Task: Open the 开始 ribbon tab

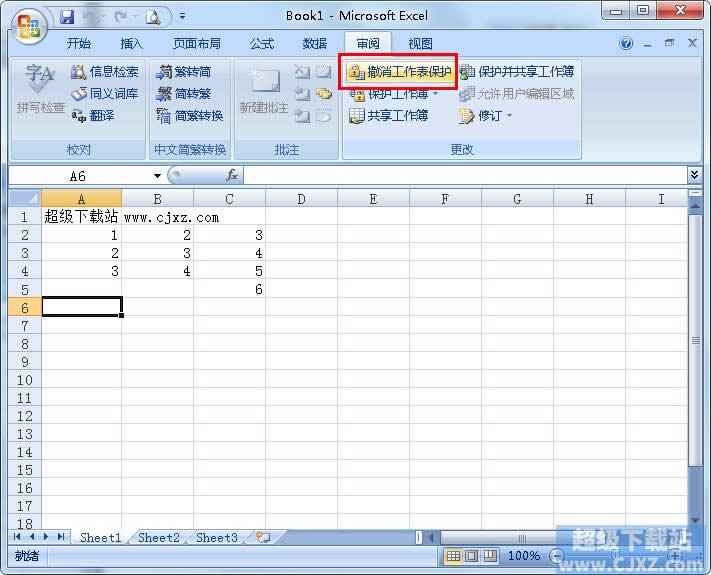Action: pos(79,44)
